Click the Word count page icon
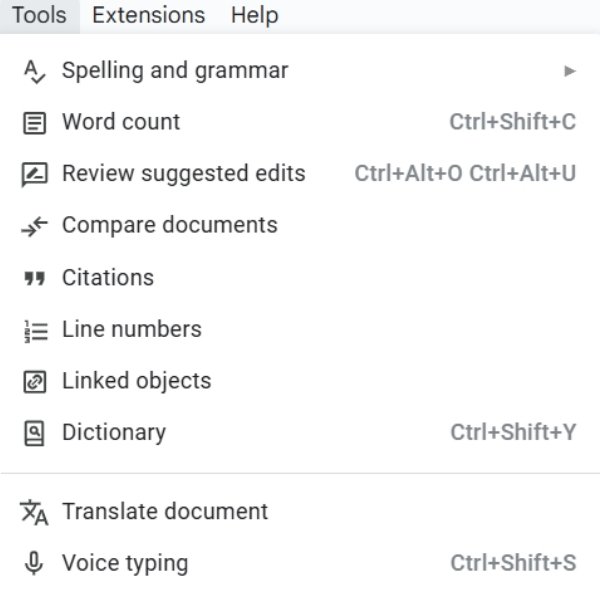The width and height of the screenshot is (600, 600). 34,123
